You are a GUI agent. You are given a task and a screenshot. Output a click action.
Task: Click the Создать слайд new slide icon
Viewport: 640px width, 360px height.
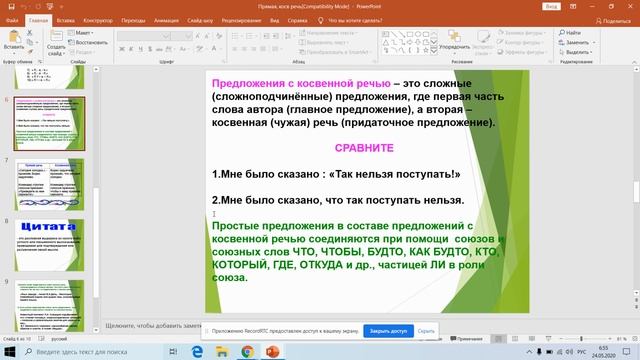point(56,36)
